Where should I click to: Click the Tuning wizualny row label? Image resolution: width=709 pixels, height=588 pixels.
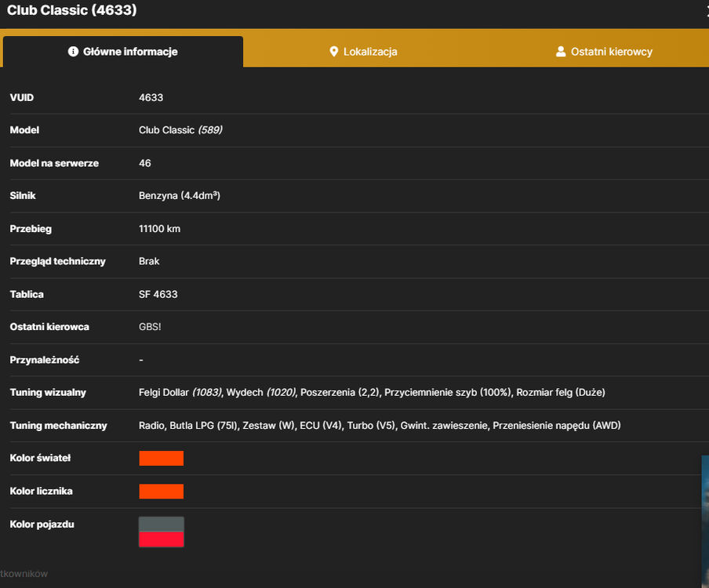48,392
